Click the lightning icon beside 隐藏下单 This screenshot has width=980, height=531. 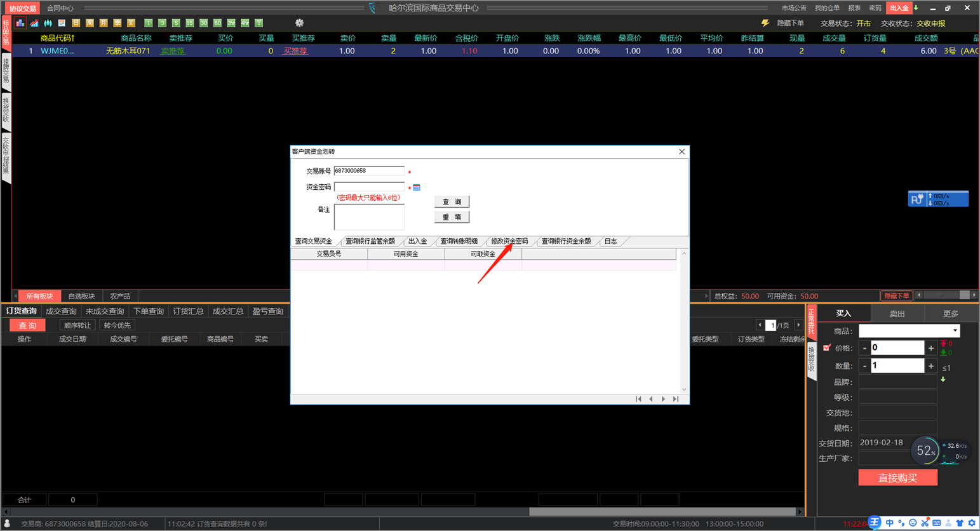(x=765, y=23)
